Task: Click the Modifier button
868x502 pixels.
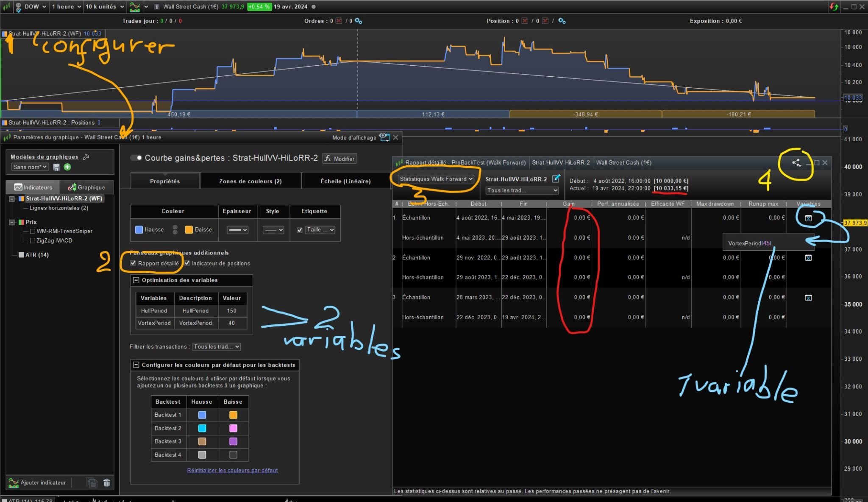Action: [x=339, y=159]
